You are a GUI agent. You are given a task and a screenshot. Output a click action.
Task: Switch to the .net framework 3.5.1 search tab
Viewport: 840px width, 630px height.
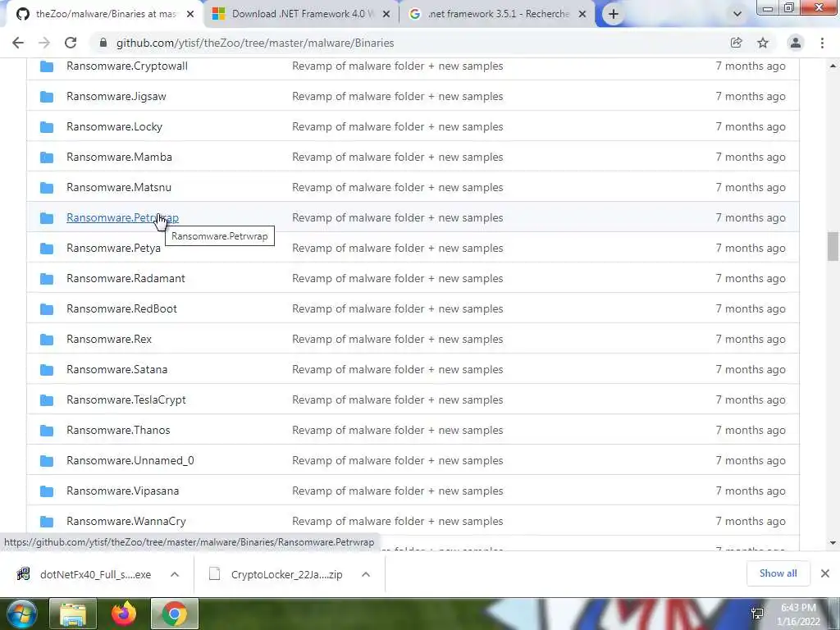coord(496,14)
